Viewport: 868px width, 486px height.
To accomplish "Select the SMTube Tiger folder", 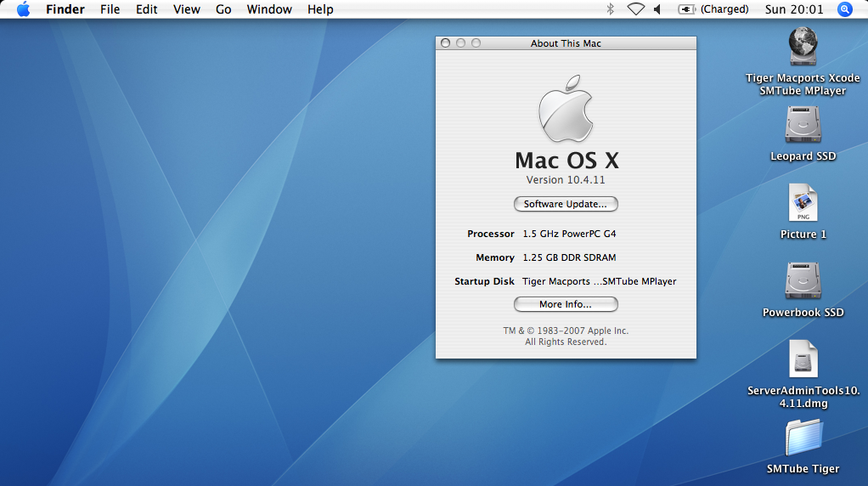I will [x=803, y=438].
